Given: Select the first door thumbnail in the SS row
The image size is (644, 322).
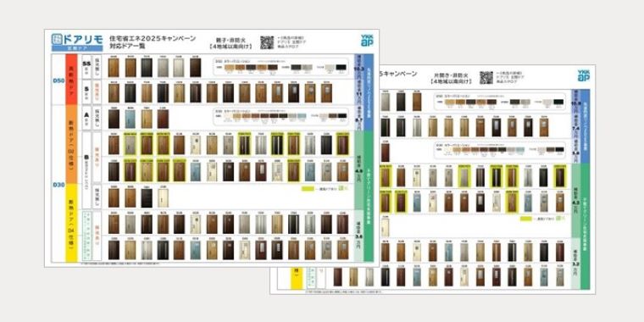Looking at the screenshot, I should click(x=114, y=68).
